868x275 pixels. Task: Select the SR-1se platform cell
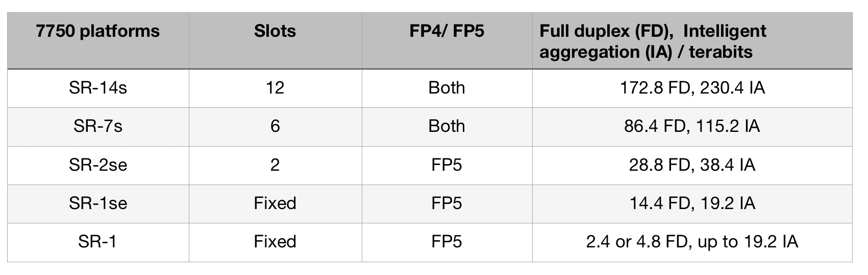(98, 203)
